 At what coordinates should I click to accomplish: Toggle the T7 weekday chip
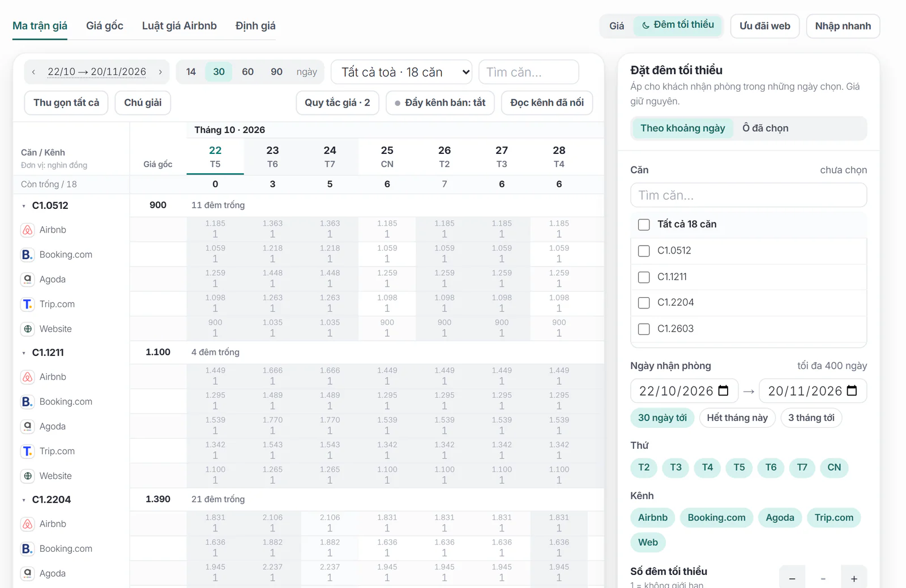pyautogui.click(x=802, y=467)
